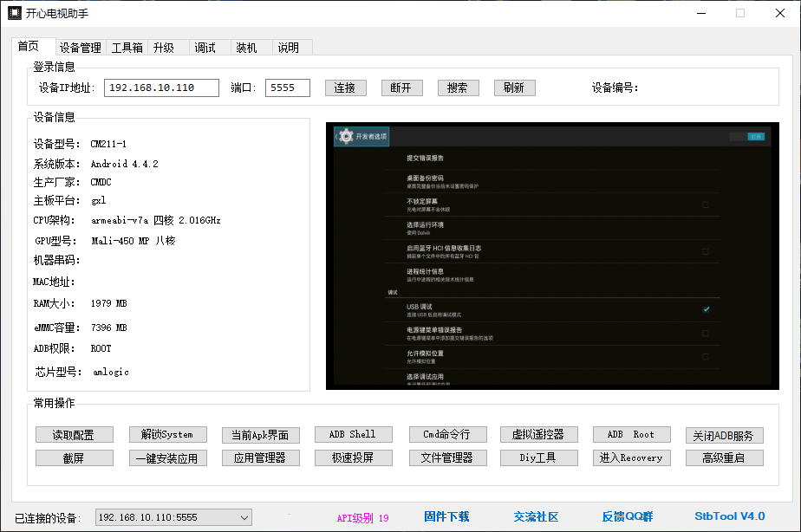The image size is (801, 532).
Task: Flip the developer options switch in the preview
Action: click(747, 136)
